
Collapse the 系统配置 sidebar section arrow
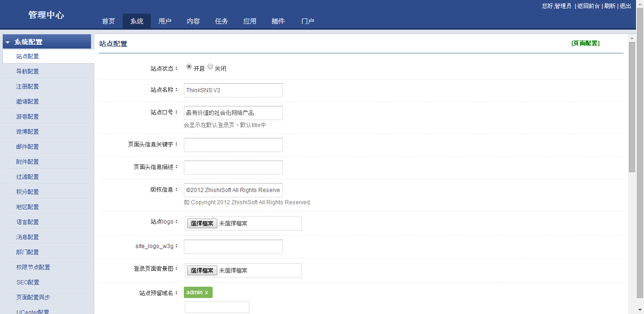tap(8, 42)
